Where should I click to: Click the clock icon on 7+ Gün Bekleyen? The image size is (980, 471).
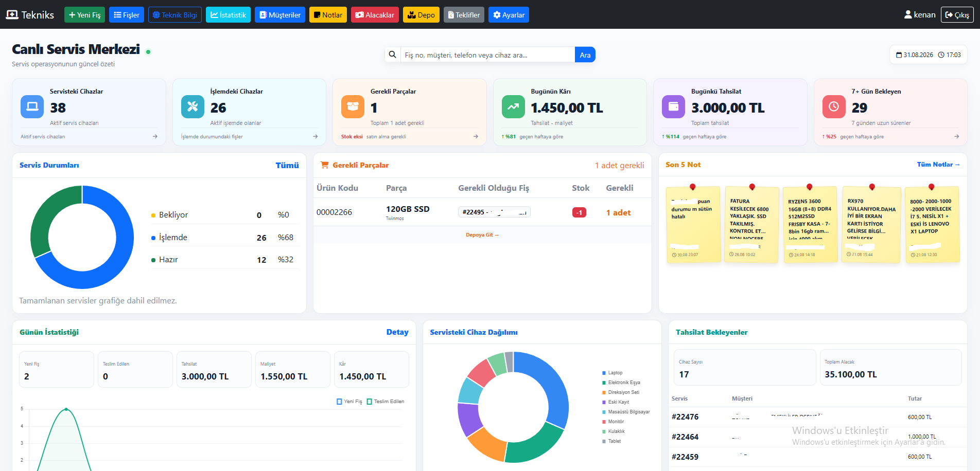pos(834,106)
